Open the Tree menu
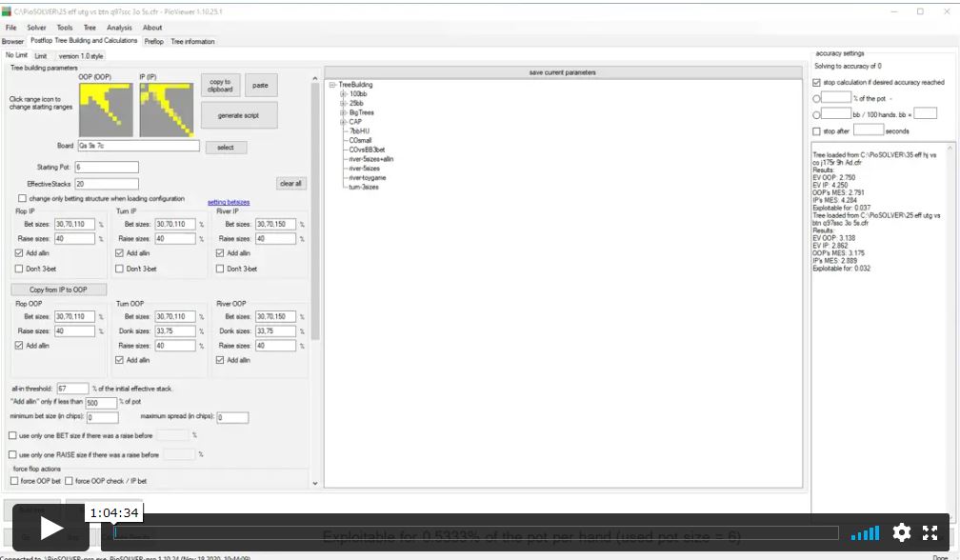The width and height of the screenshot is (960, 560). tap(90, 28)
